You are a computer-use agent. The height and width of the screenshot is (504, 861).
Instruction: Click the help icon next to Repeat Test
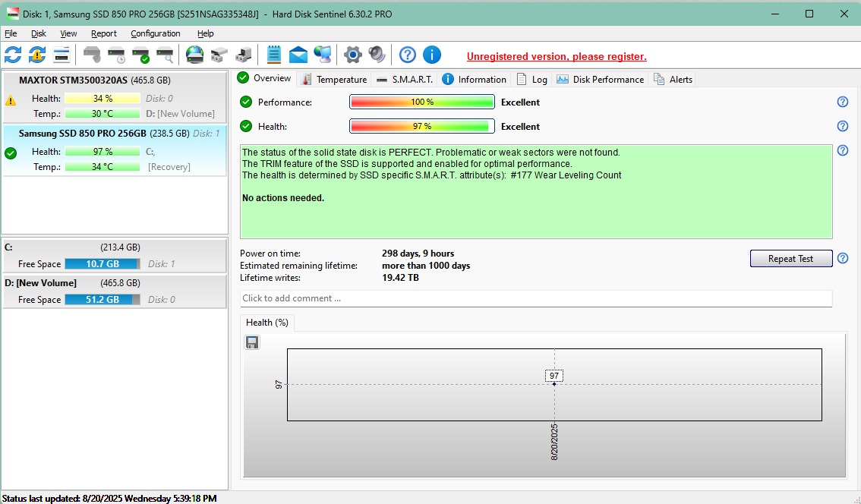pyautogui.click(x=842, y=259)
